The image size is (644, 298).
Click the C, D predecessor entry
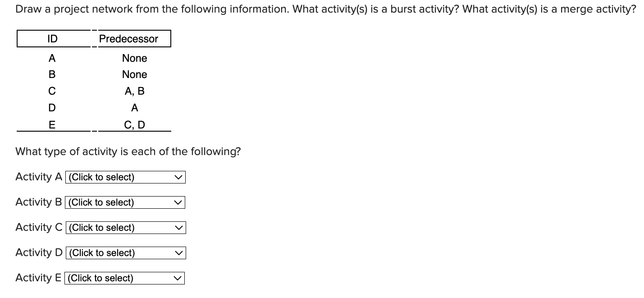(x=135, y=125)
